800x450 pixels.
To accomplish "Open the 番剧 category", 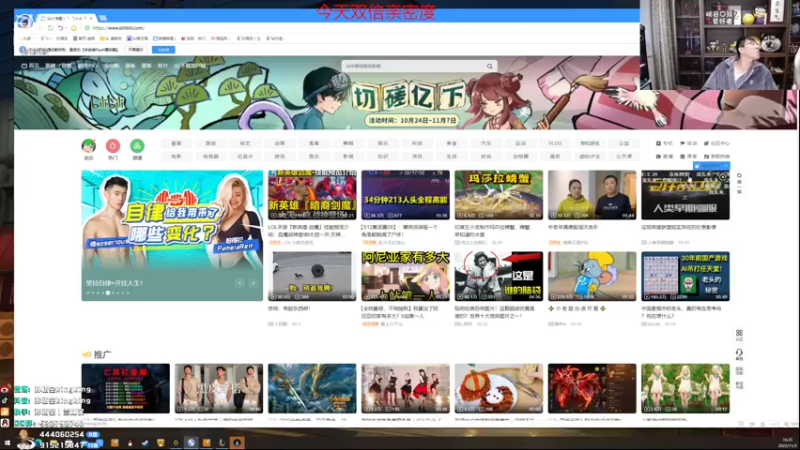I will pyautogui.click(x=176, y=143).
